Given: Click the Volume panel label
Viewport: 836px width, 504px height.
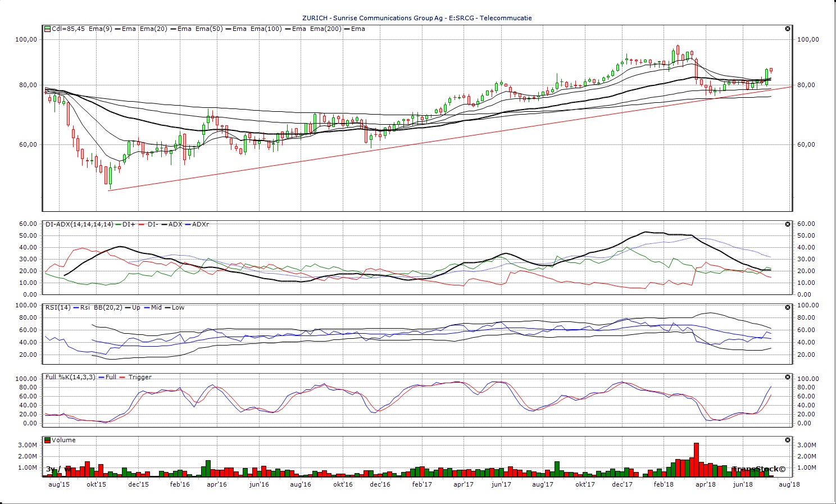Looking at the screenshot, I should coord(63,440).
